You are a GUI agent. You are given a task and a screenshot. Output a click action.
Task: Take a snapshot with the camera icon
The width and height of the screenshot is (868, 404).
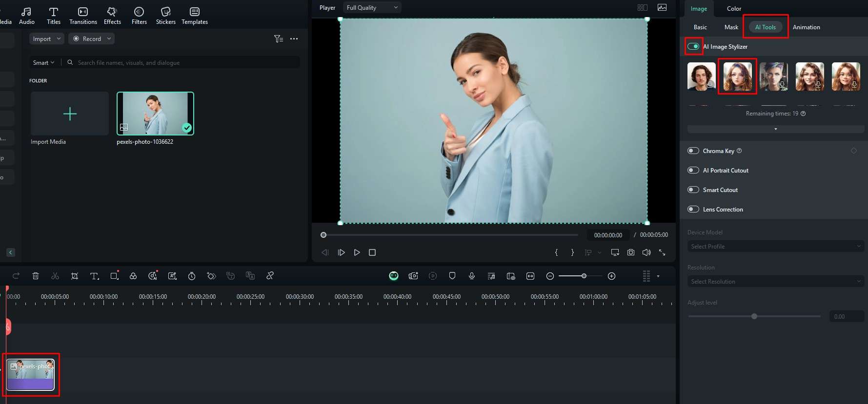[x=631, y=252]
